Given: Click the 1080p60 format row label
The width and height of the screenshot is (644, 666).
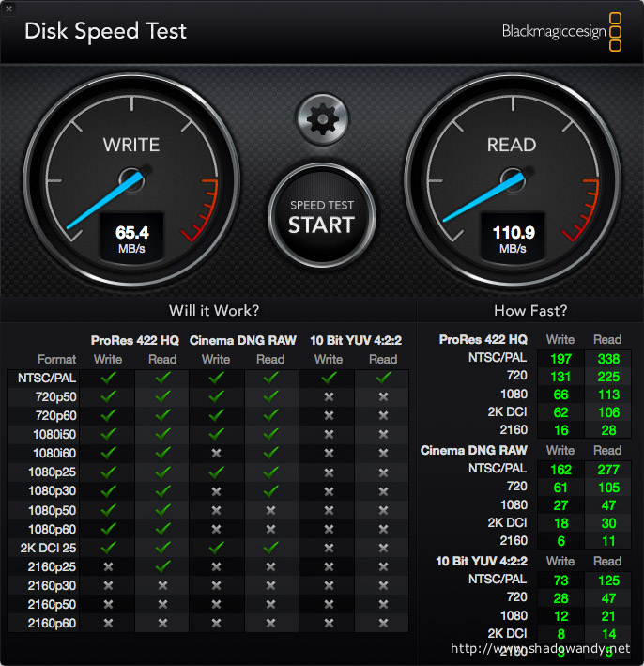Looking at the screenshot, I should [53, 529].
